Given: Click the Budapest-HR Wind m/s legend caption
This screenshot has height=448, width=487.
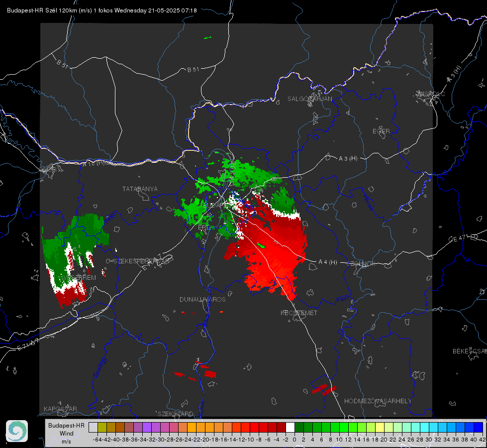Looking at the screenshot, I should (x=66, y=434).
